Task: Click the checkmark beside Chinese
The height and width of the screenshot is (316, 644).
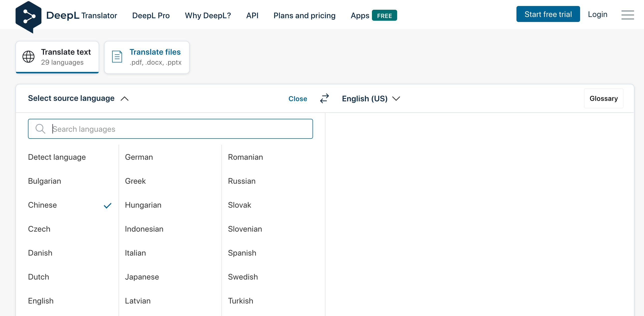Action: pyautogui.click(x=108, y=205)
